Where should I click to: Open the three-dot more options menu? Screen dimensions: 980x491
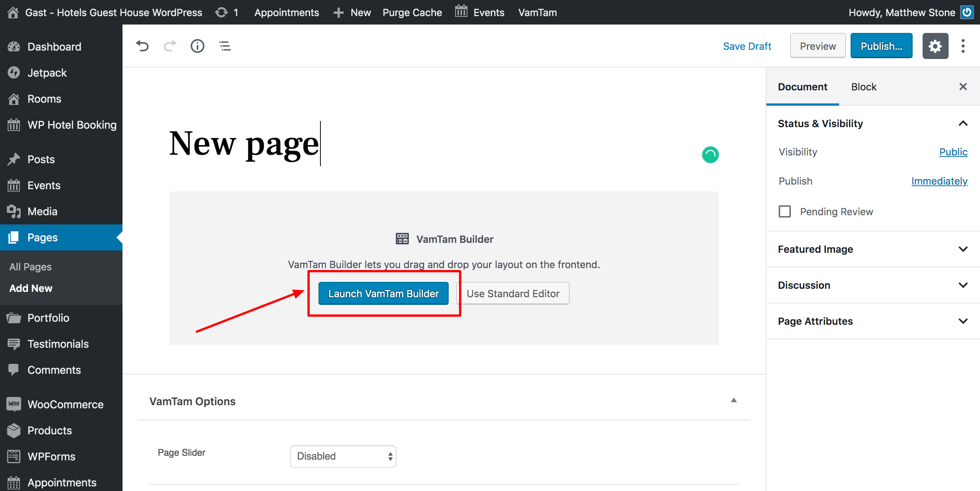963,46
